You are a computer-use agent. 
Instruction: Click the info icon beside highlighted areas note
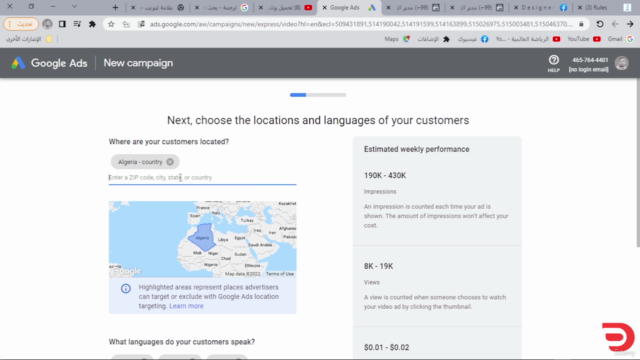pos(126,289)
